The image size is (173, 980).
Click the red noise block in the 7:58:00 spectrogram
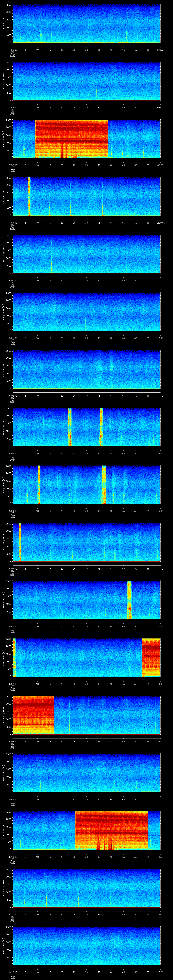71,139
